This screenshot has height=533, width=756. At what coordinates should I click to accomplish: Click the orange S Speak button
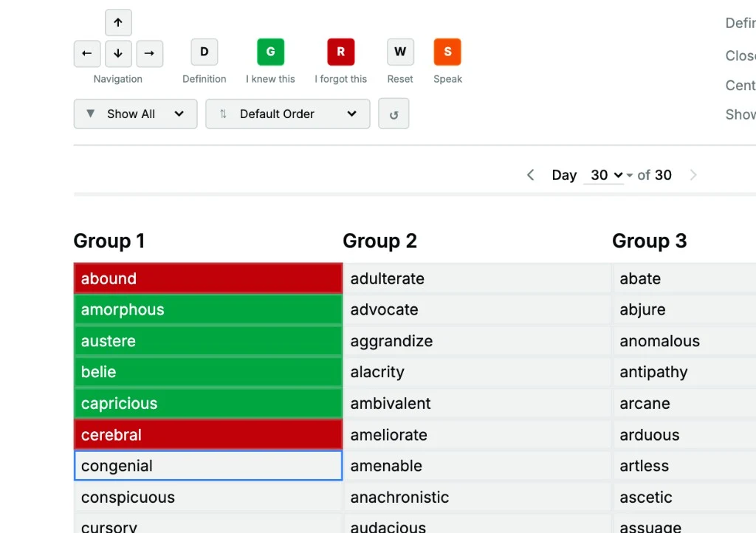447,52
